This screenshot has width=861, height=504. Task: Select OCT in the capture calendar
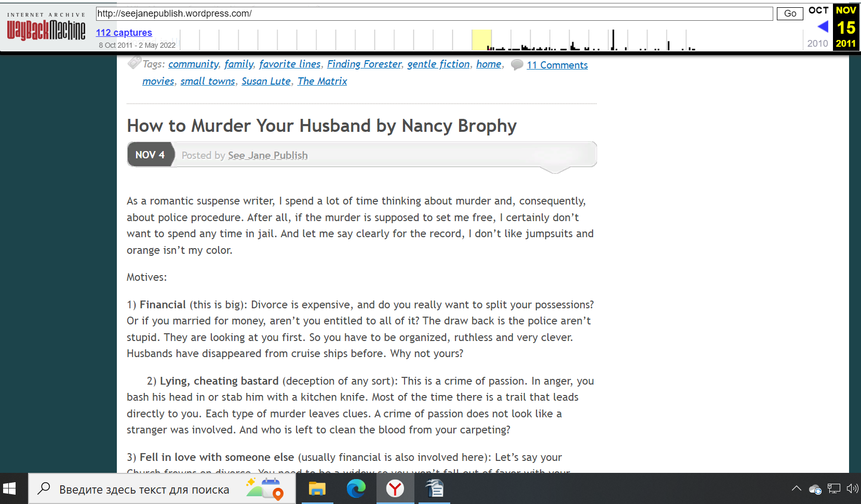point(818,10)
